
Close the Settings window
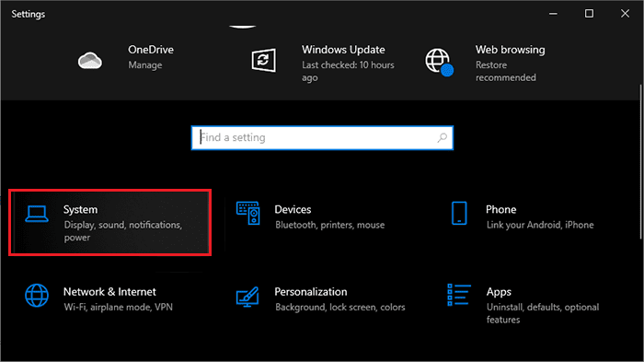(x=625, y=14)
